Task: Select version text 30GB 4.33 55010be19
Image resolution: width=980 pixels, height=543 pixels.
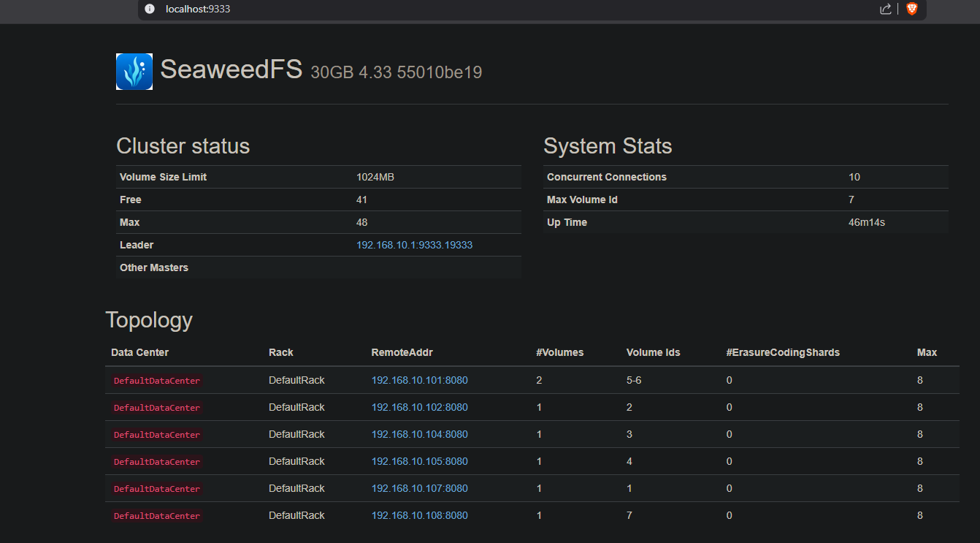Action: point(397,72)
